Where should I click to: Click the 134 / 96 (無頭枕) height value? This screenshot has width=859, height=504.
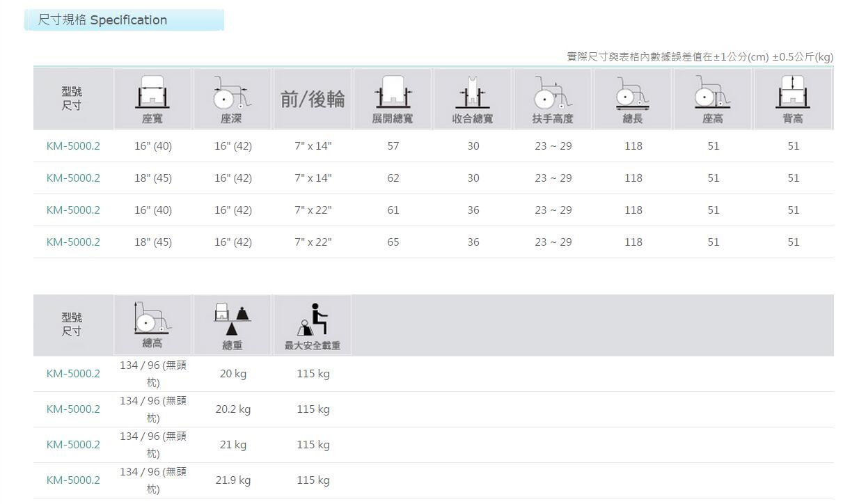pos(152,373)
